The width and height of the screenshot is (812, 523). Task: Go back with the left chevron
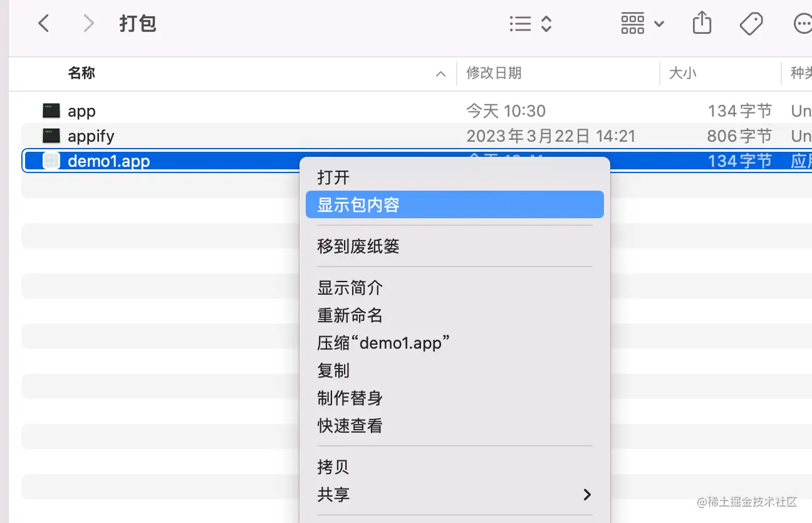coord(43,24)
